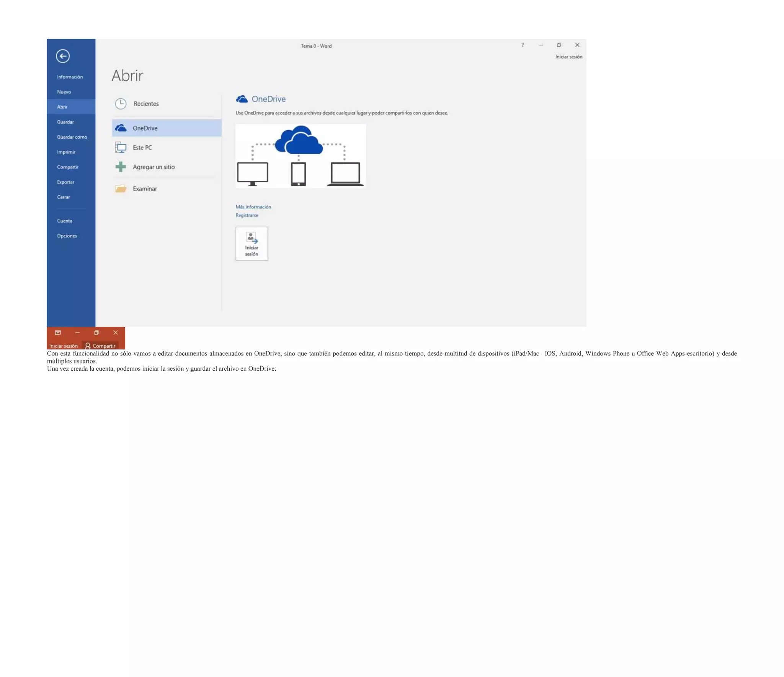Select Recientes clock icon
Screen dimensions: 784x677
point(121,104)
